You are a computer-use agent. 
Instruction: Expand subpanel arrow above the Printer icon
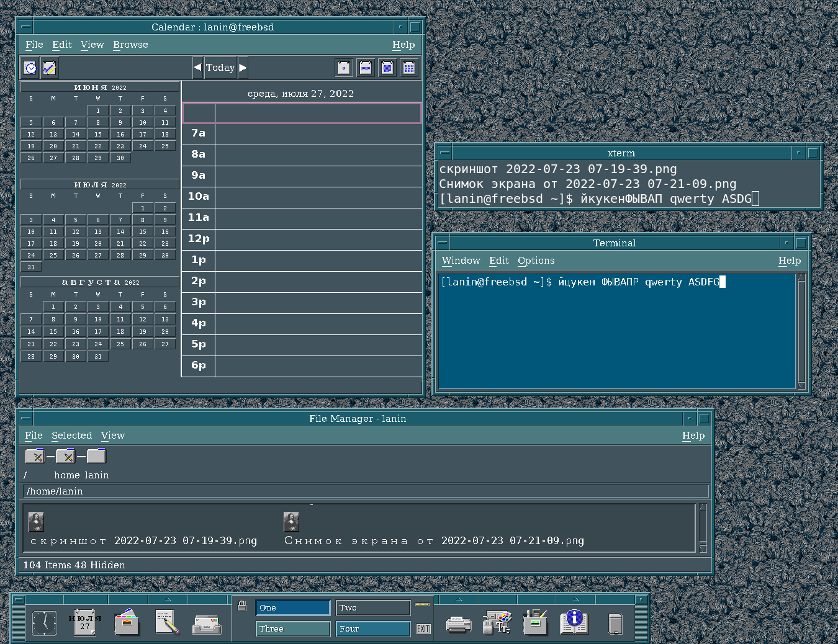(459, 599)
